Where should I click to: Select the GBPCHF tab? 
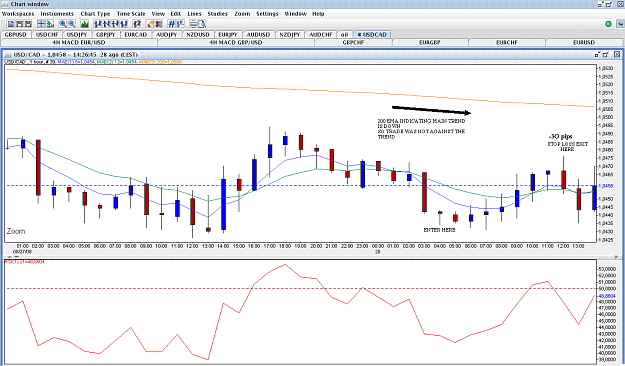point(353,42)
